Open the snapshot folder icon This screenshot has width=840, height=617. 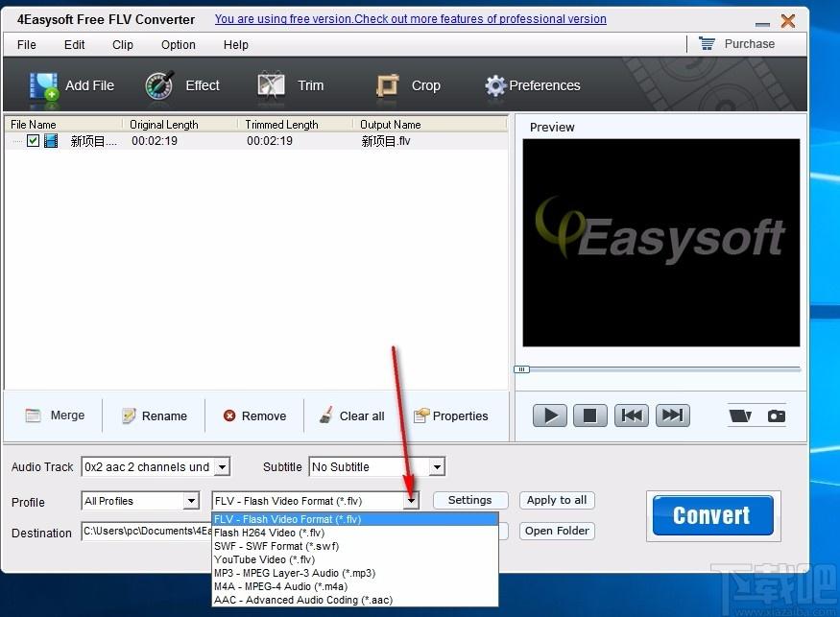[740, 415]
